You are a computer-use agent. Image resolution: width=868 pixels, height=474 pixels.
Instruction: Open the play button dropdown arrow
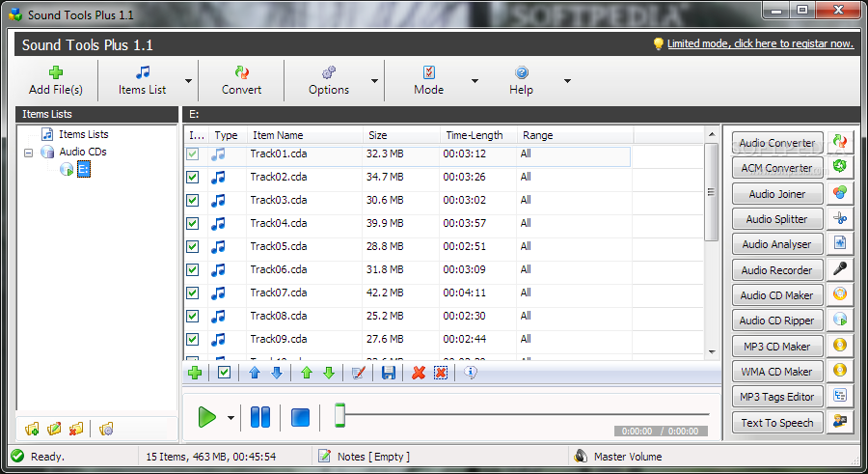231,418
